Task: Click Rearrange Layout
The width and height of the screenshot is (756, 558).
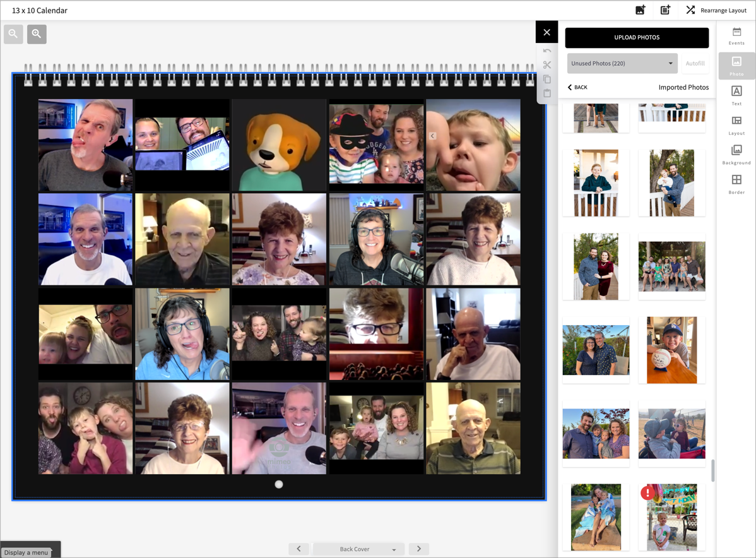Action: point(716,10)
